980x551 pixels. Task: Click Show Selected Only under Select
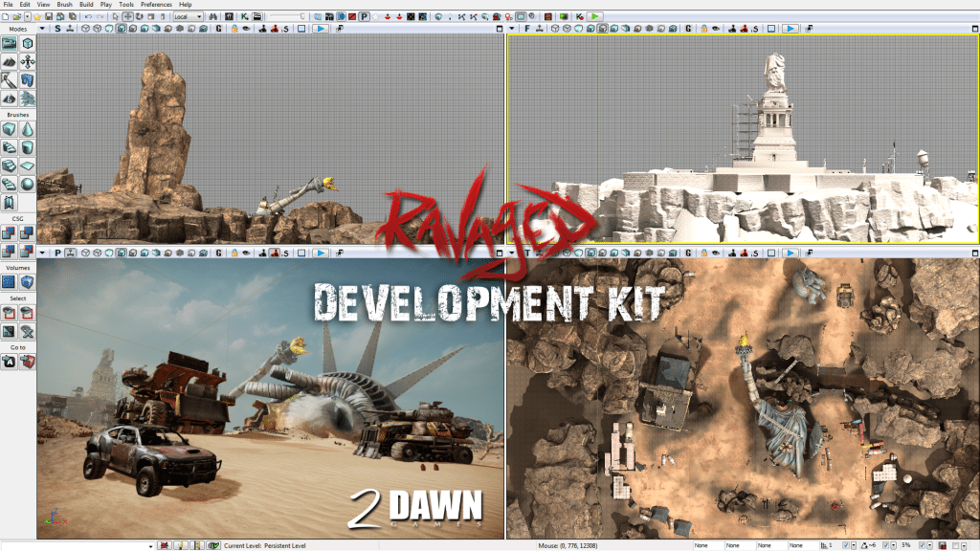[9, 313]
